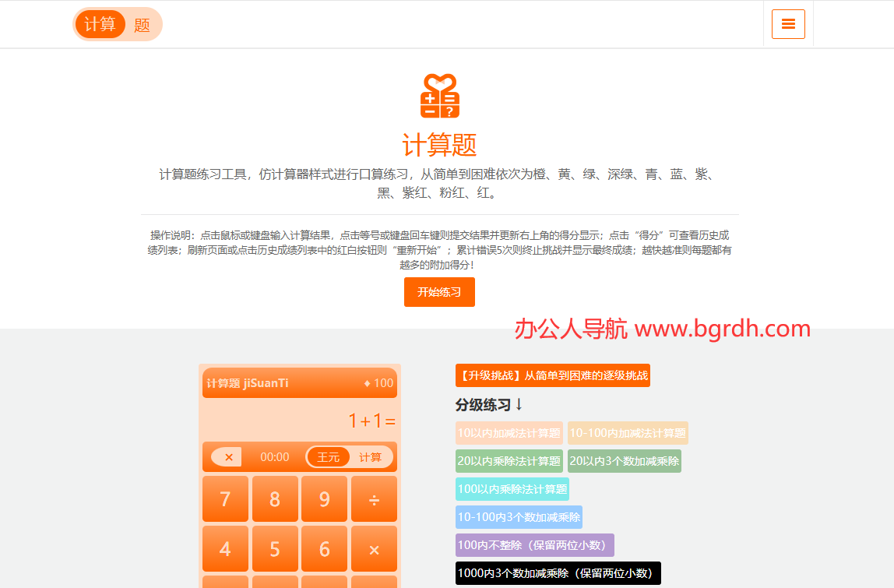Viewport: 894px width, 588px height.
Task: Open 1000内3个数加减乘除 practice
Action: [558, 573]
